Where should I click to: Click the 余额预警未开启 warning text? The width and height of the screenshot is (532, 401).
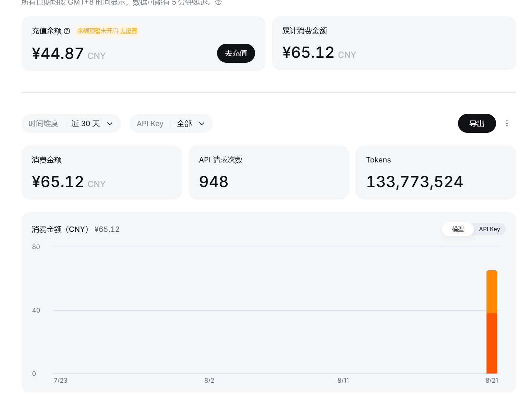[98, 31]
